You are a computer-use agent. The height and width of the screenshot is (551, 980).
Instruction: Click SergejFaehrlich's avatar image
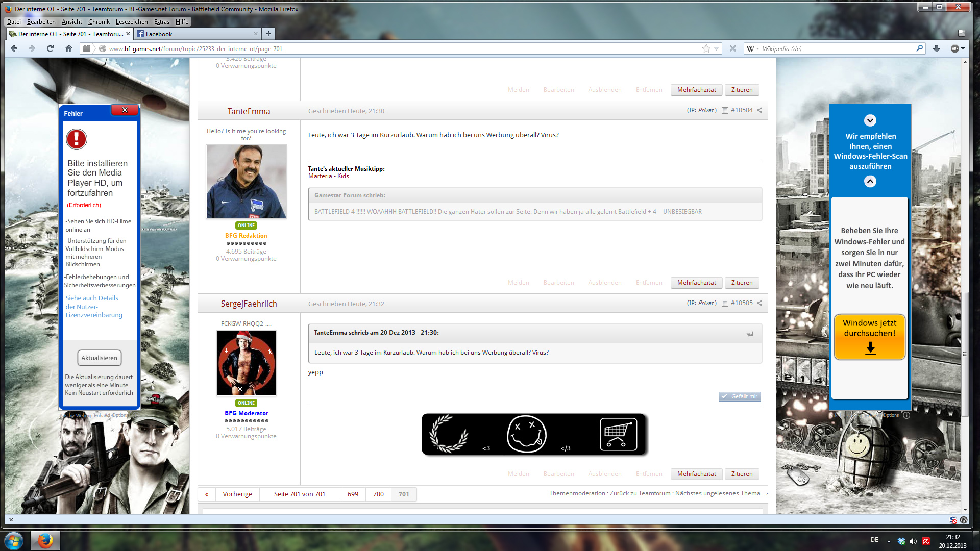pos(247,363)
